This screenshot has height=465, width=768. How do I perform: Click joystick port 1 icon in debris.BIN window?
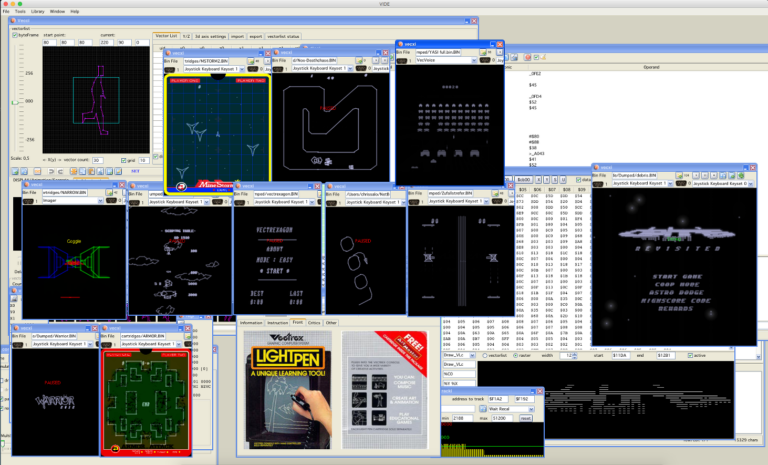point(598,183)
